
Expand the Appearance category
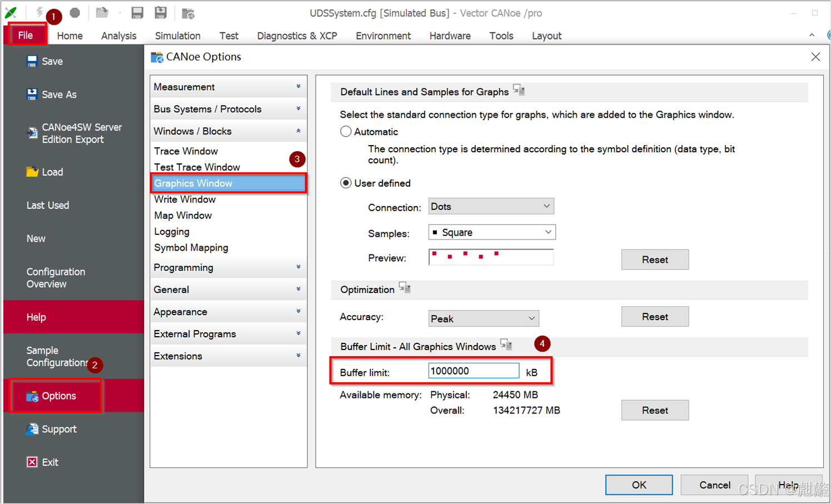click(228, 312)
